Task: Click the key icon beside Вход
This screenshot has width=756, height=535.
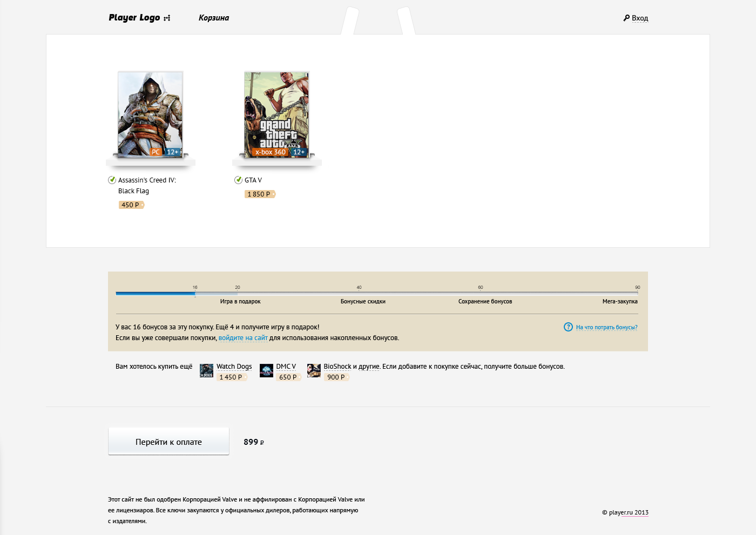Action: (x=626, y=18)
